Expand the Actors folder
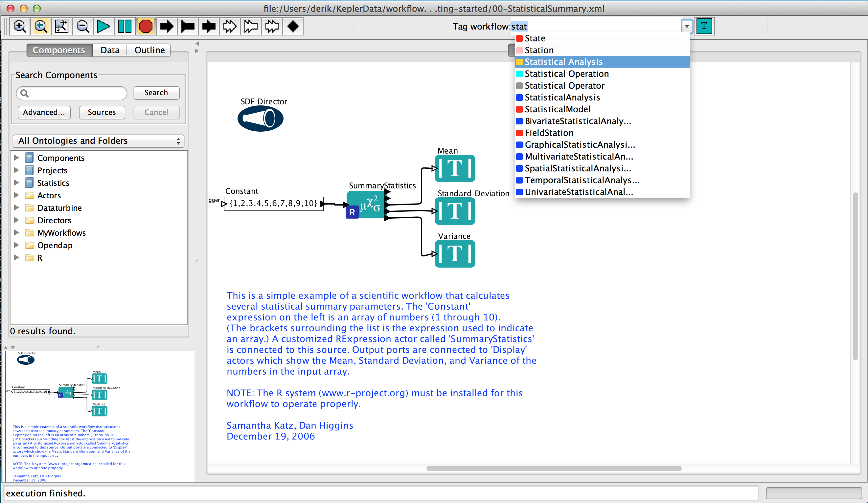This screenshot has width=868, height=503. pyautogui.click(x=16, y=195)
